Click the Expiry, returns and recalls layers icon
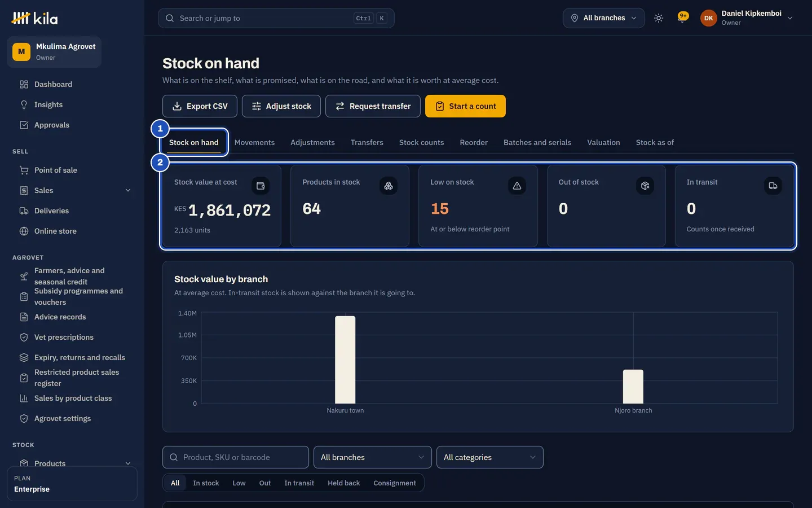 24,358
